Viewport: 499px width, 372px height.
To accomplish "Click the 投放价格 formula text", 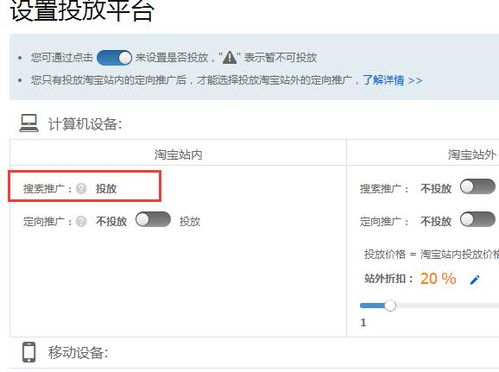I will pyautogui.click(x=432, y=254).
